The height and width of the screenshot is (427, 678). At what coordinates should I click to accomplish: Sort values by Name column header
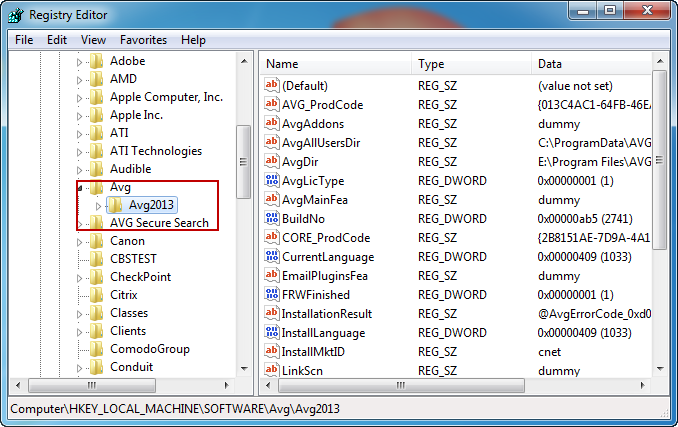(336, 64)
